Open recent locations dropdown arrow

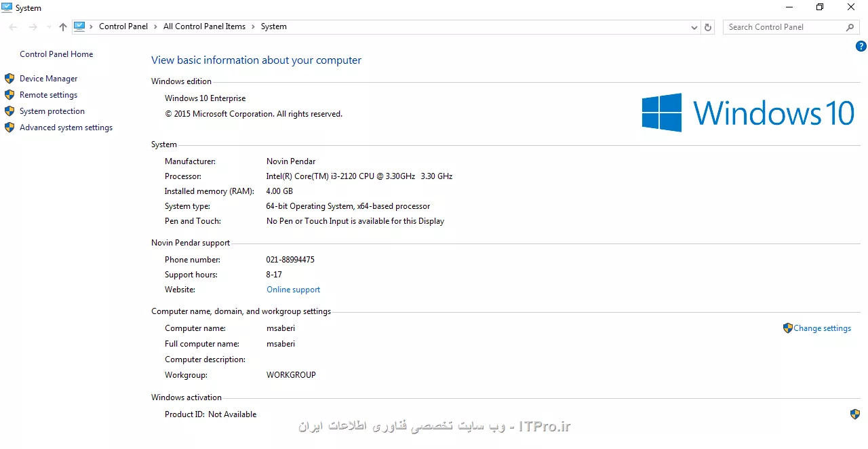point(49,27)
